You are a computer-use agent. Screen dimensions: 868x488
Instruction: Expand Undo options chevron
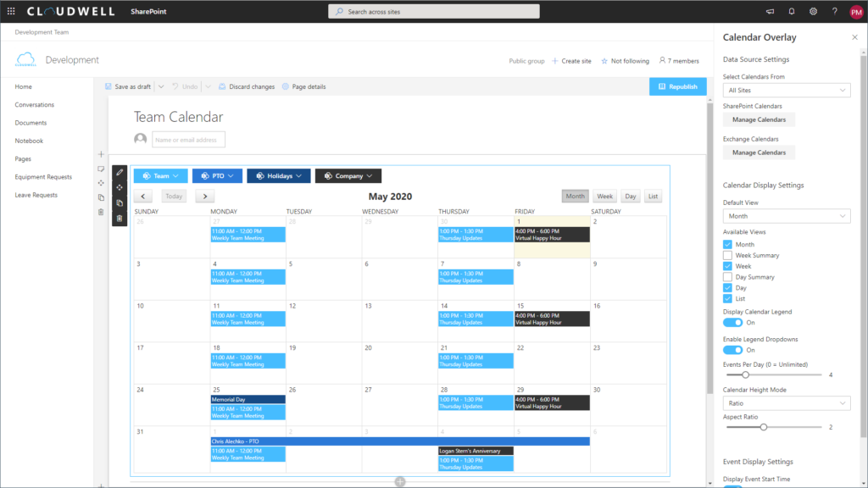click(x=209, y=87)
